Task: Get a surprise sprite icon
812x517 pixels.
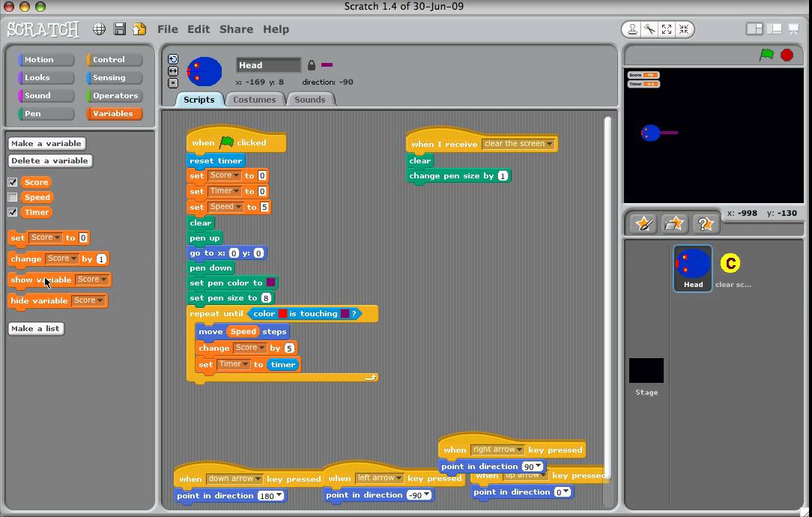Action: tap(705, 224)
